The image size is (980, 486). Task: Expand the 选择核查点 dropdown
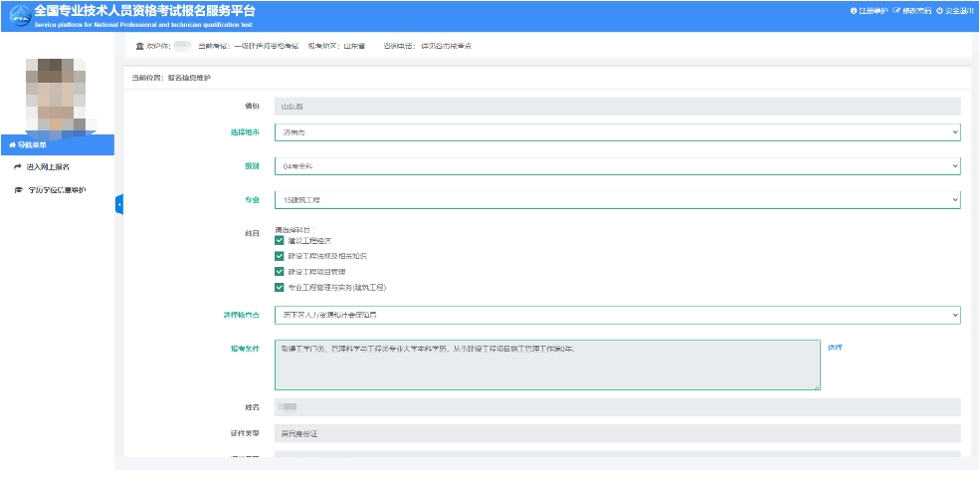click(x=617, y=315)
